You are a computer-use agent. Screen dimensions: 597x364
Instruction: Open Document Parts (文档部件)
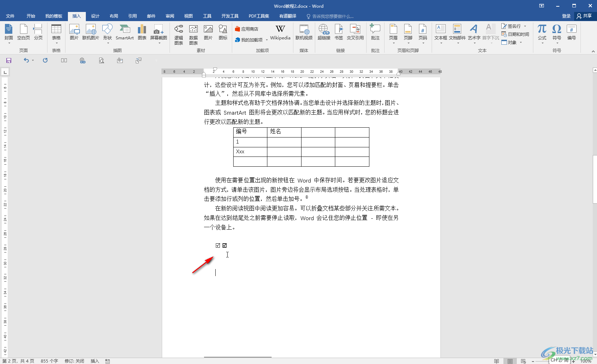click(x=457, y=33)
